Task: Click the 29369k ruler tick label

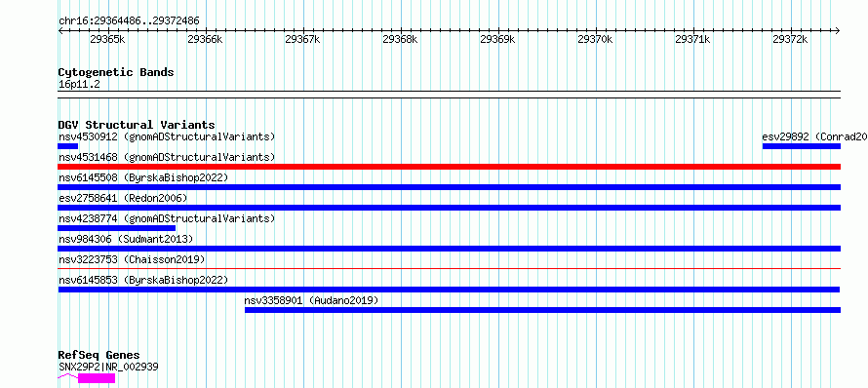Action: [x=497, y=39]
